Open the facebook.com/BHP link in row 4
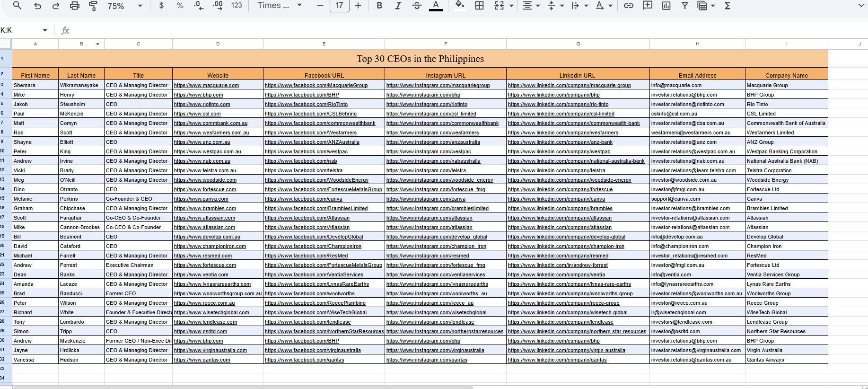The width and height of the screenshot is (868, 389). (302, 95)
